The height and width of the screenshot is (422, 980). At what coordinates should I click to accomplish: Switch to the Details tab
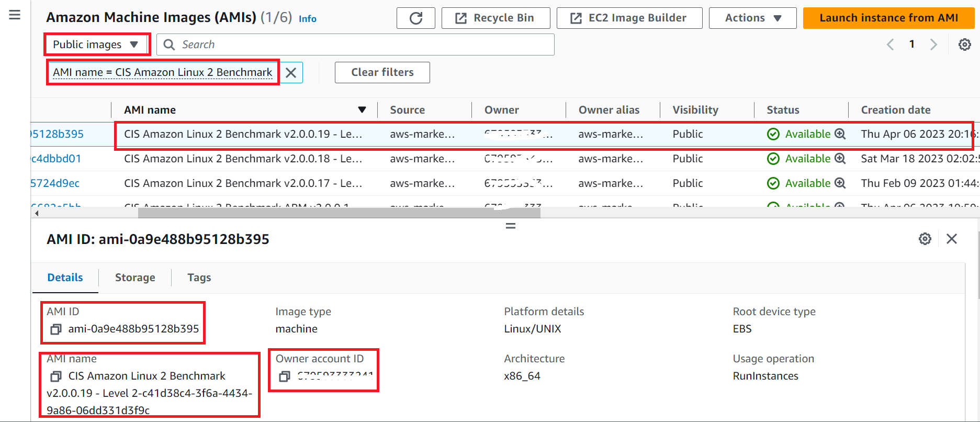click(x=65, y=277)
